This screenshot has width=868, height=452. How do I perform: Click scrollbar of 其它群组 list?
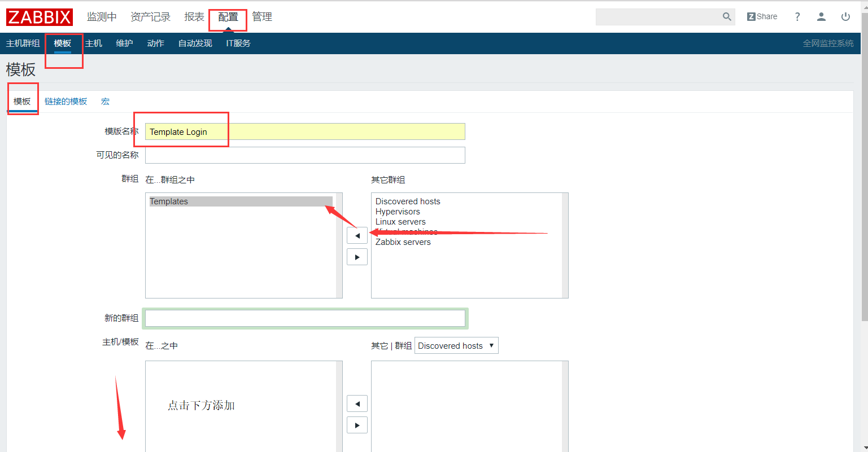tap(565, 245)
